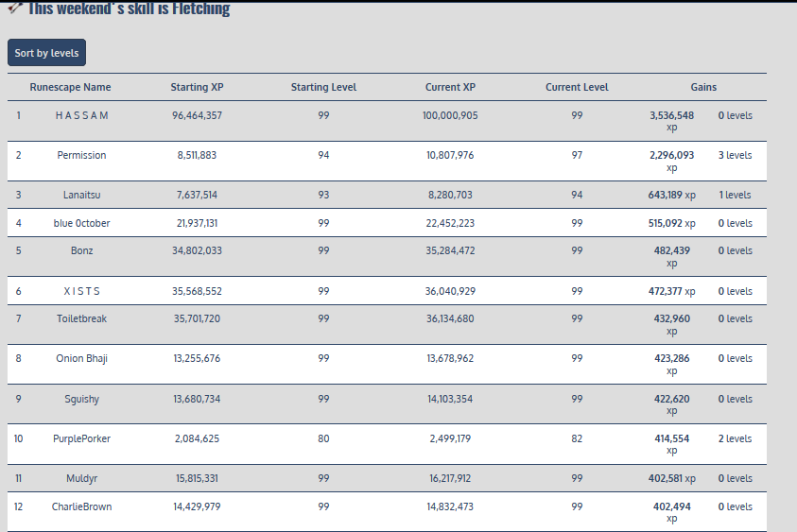The height and width of the screenshot is (532, 797).
Task: Click the "This weekend's skill is Fletching" heading
Action: [129, 9]
